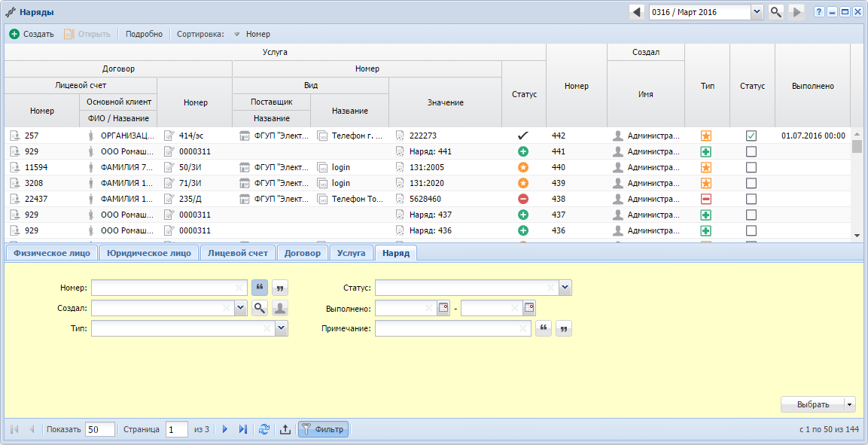
Task: Click the user icon beside Создал field
Action: [x=280, y=308]
